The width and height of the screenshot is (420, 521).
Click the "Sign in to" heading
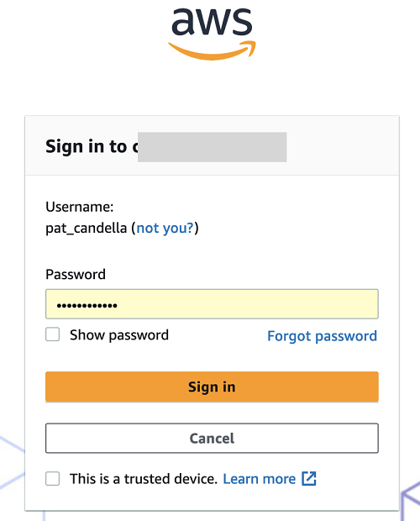click(x=87, y=146)
